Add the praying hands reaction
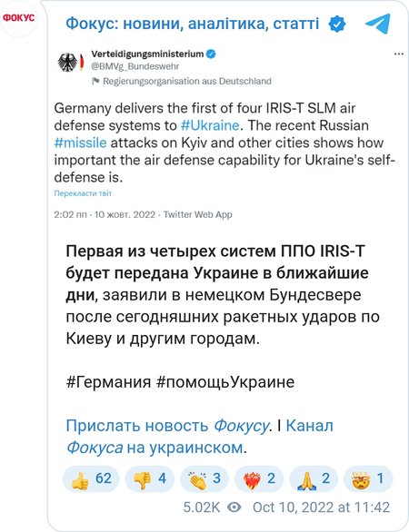 tap(314, 478)
